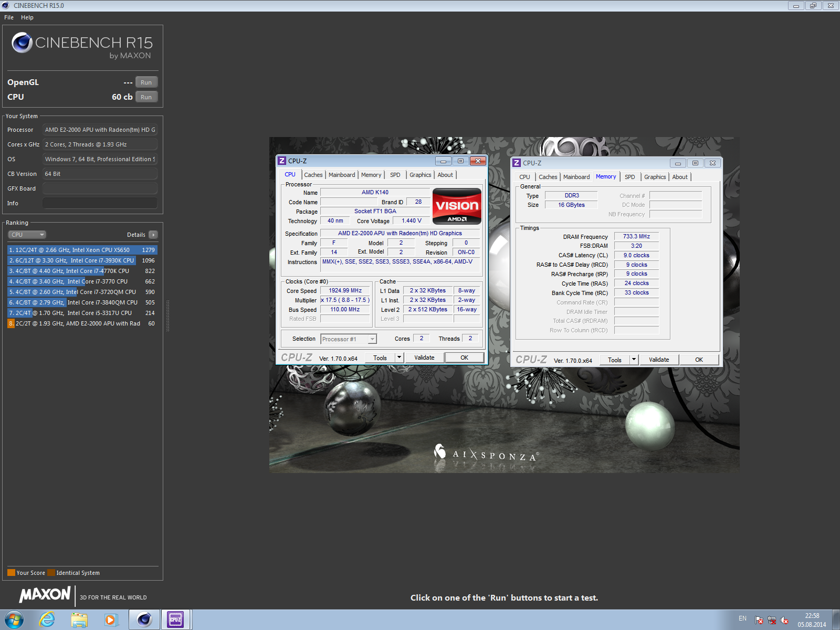Run the CPU benchmark test

click(x=146, y=97)
